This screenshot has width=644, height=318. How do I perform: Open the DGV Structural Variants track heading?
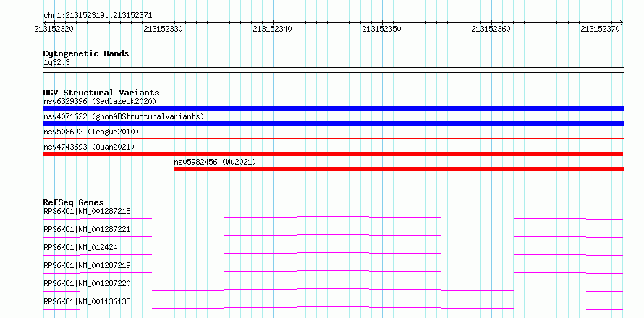click(x=101, y=93)
